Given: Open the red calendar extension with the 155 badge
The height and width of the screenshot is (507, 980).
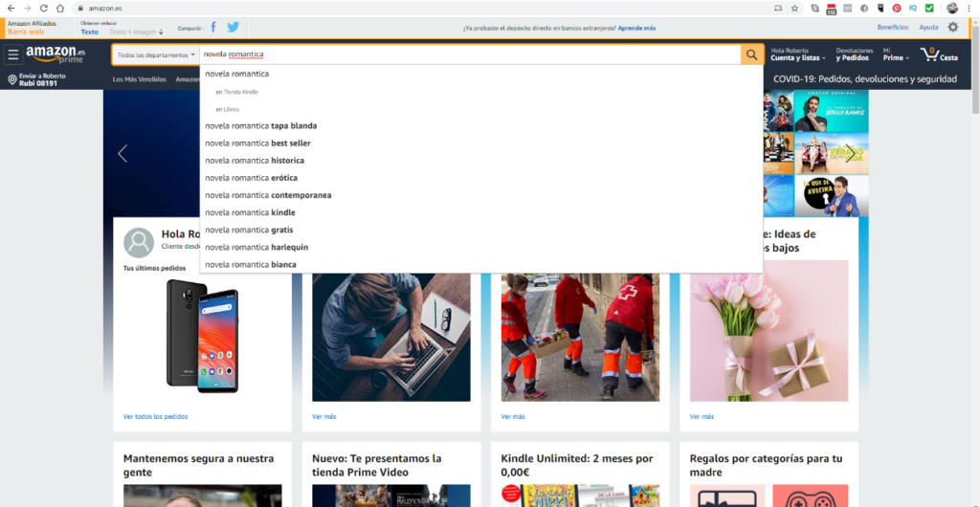Looking at the screenshot, I should [x=832, y=8].
